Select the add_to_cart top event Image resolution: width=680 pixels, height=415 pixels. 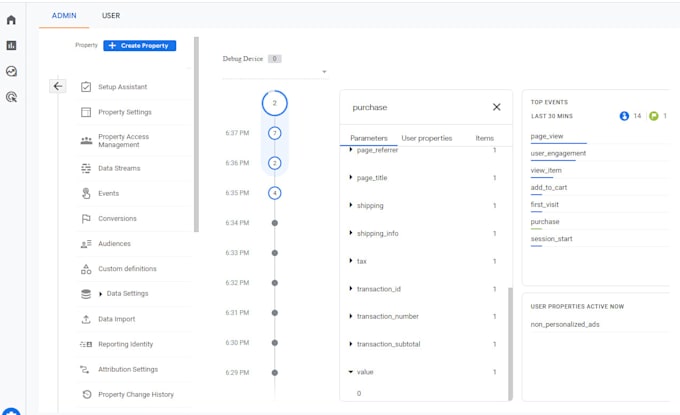pos(549,187)
